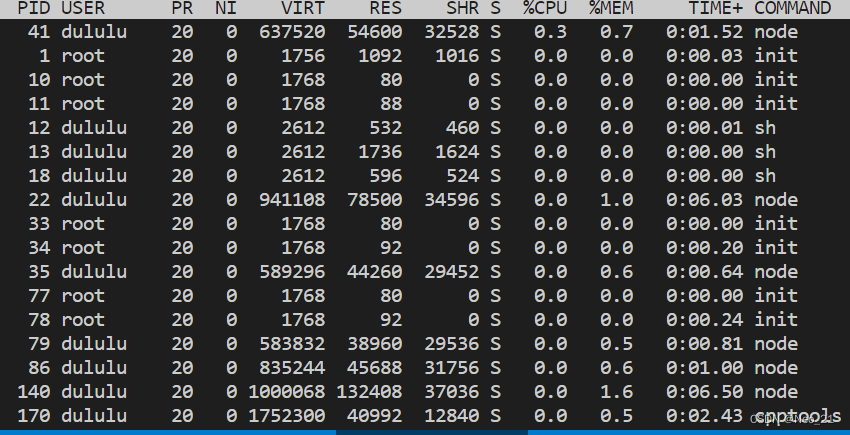Click the SHR value 29536
Viewport: 850px width, 435px height.
pyautogui.click(x=452, y=343)
